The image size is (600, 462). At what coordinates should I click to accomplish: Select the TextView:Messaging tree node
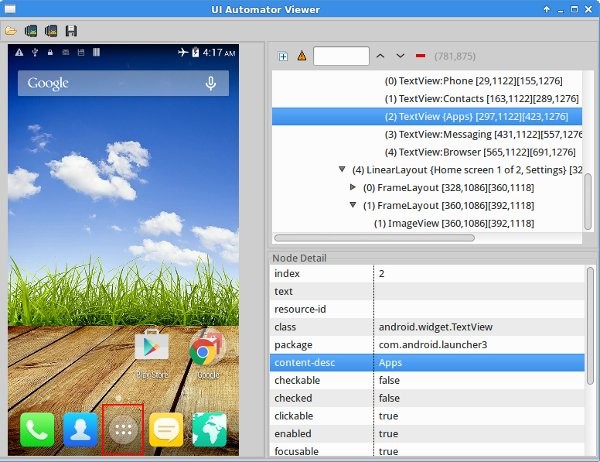[x=483, y=134]
